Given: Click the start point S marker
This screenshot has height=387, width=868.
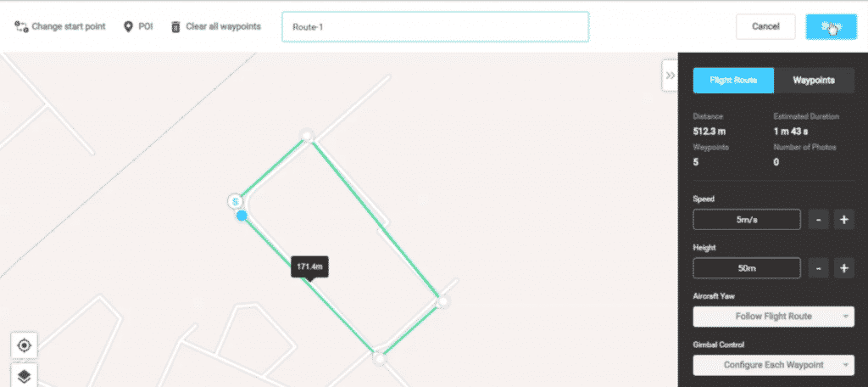Looking at the screenshot, I should click(x=236, y=201).
